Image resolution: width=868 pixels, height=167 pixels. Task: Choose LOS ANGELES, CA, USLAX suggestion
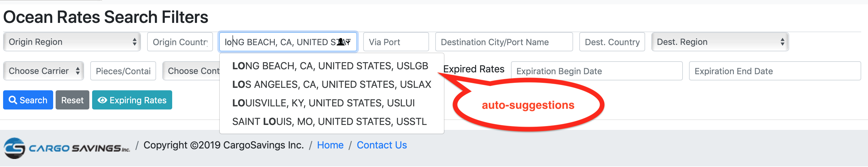click(332, 84)
